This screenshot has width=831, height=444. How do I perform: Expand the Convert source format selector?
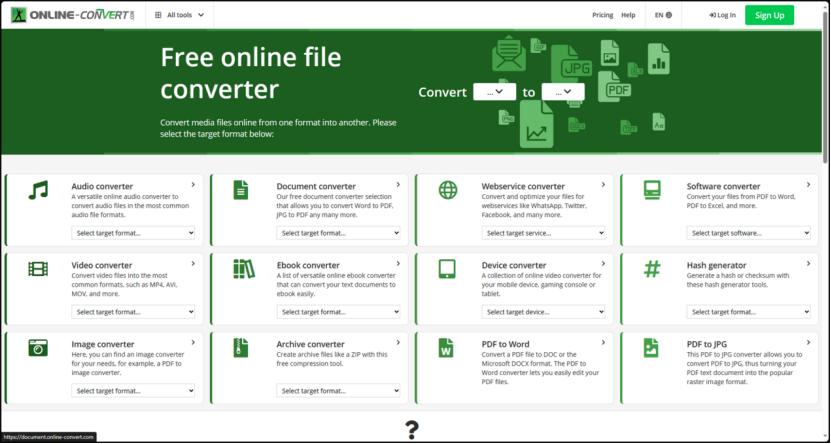(494, 92)
